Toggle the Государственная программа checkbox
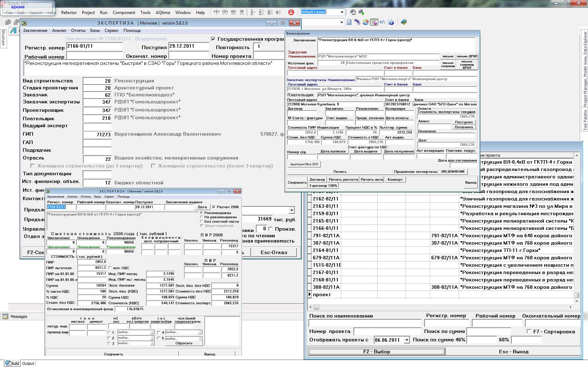The height and width of the screenshot is (368, 588). click(213, 39)
